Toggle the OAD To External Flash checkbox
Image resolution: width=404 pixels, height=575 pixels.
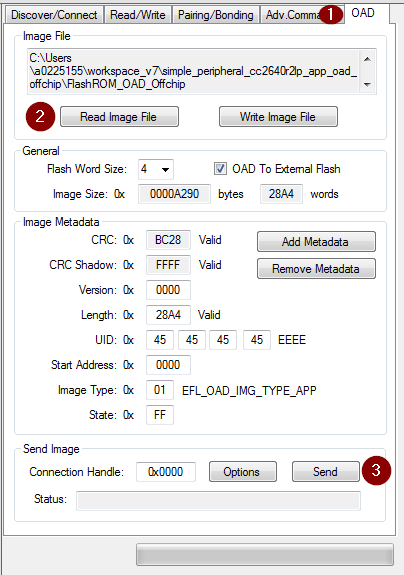[x=220, y=169]
